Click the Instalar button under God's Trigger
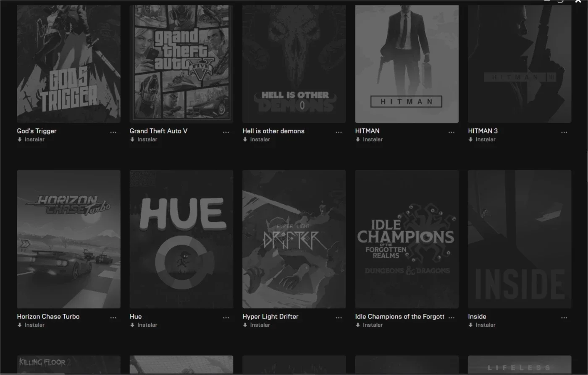 pyautogui.click(x=31, y=140)
